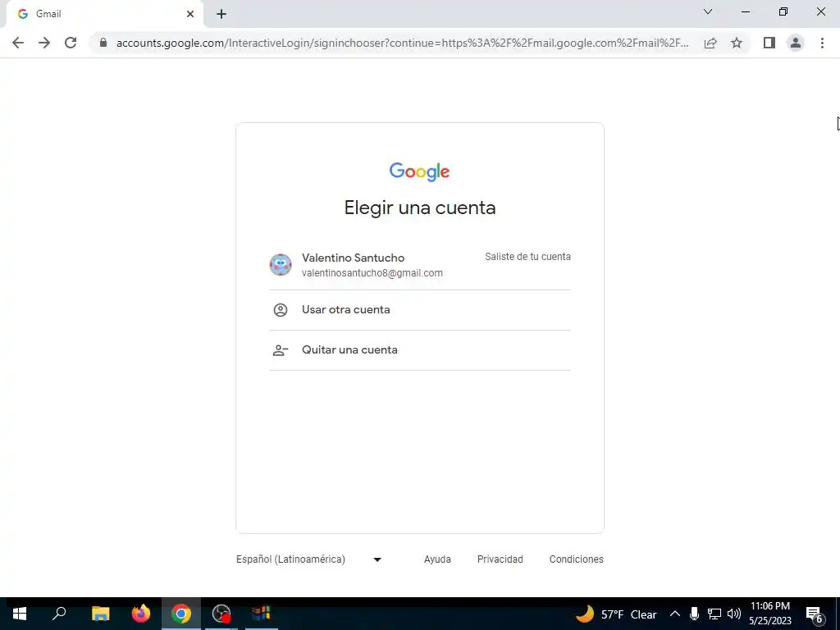Select the Valentino Santucho account
840x630 pixels.
420,265
